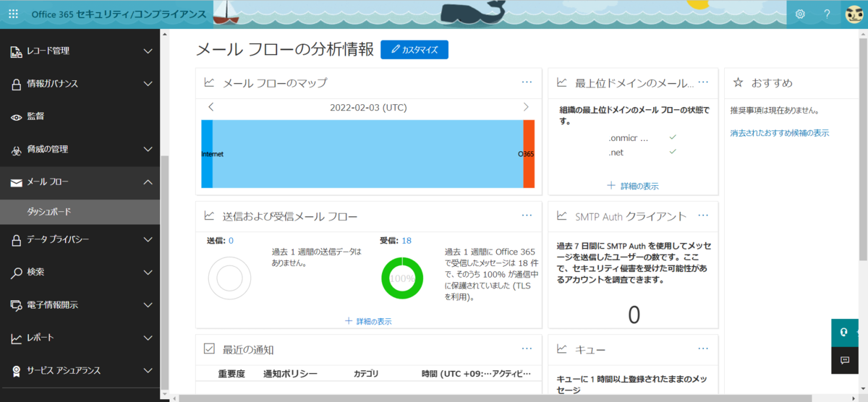Expand the 検索 section chevron
Image resolution: width=868 pixels, height=402 pixels.
[x=148, y=273]
